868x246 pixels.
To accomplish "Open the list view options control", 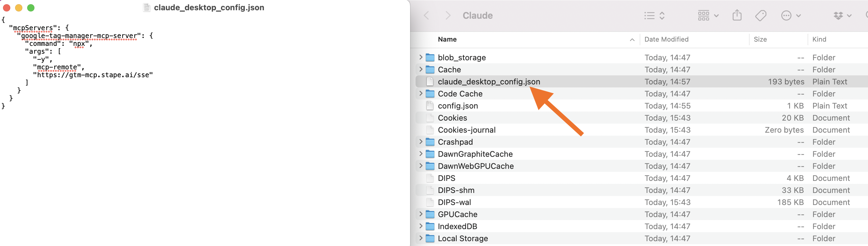I will pyautogui.click(x=654, y=15).
